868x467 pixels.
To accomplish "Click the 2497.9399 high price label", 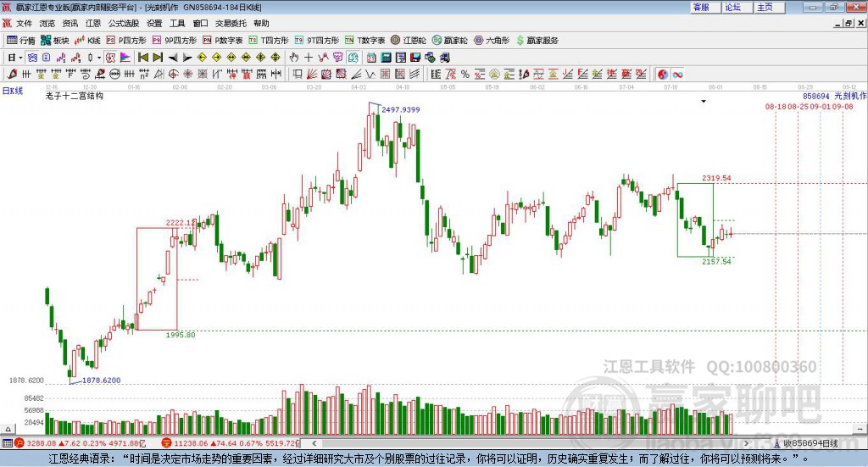I will [x=401, y=109].
